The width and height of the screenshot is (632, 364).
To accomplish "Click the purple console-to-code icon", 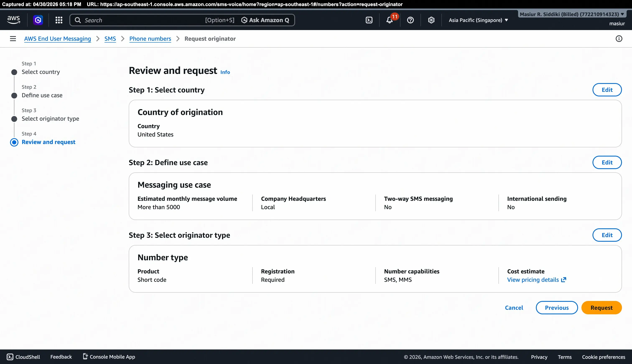I will coord(38,20).
